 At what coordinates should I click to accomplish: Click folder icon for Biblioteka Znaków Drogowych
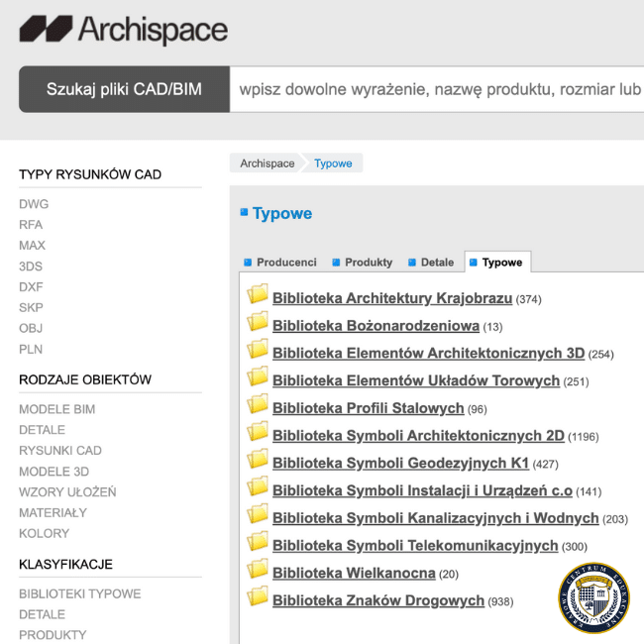point(258,596)
